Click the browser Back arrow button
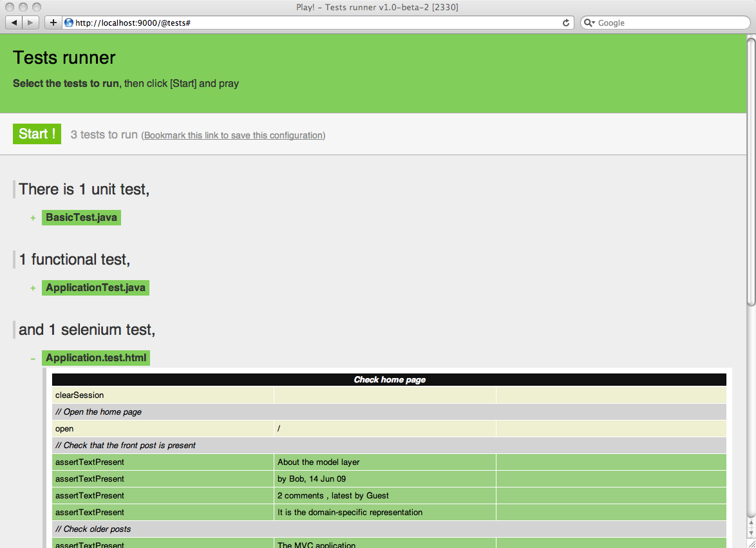The width and height of the screenshot is (756, 548). (x=14, y=23)
